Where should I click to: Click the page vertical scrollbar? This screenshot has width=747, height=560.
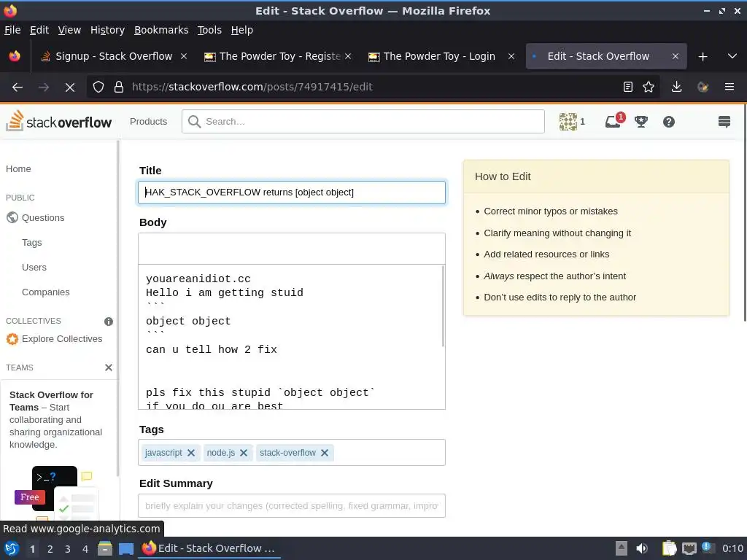pyautogui.click(x=743, y=213)
